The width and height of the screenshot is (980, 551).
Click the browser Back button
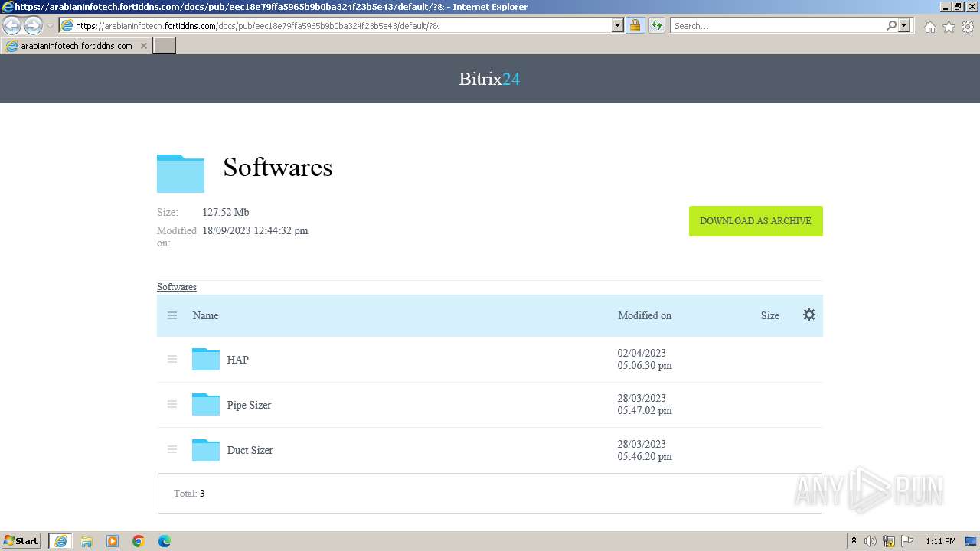coord(12,26)
